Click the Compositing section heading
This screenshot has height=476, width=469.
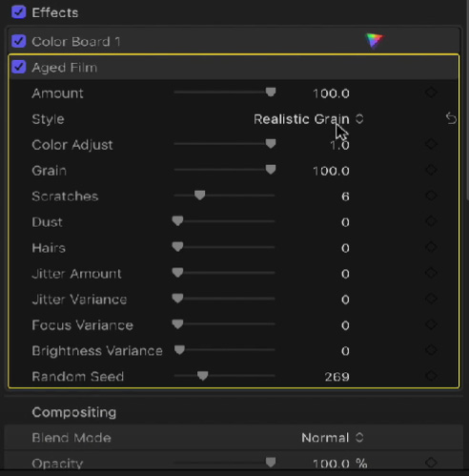tap(74, 412)
